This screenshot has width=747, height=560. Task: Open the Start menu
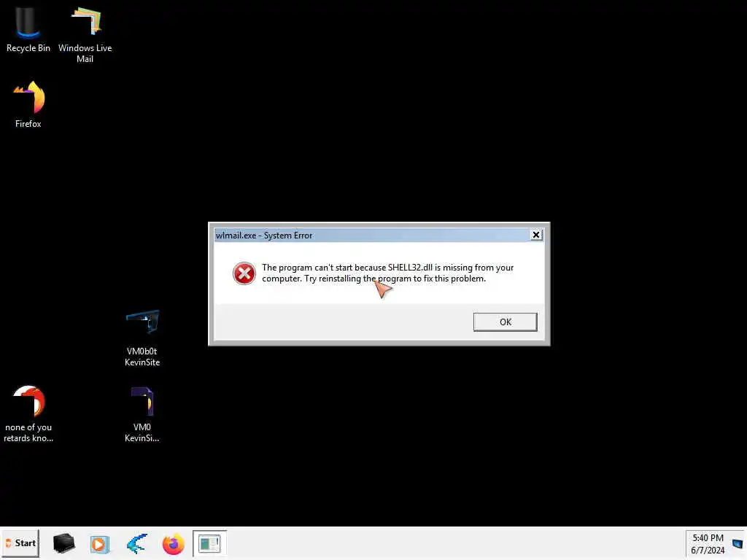[x=20, y=543]
